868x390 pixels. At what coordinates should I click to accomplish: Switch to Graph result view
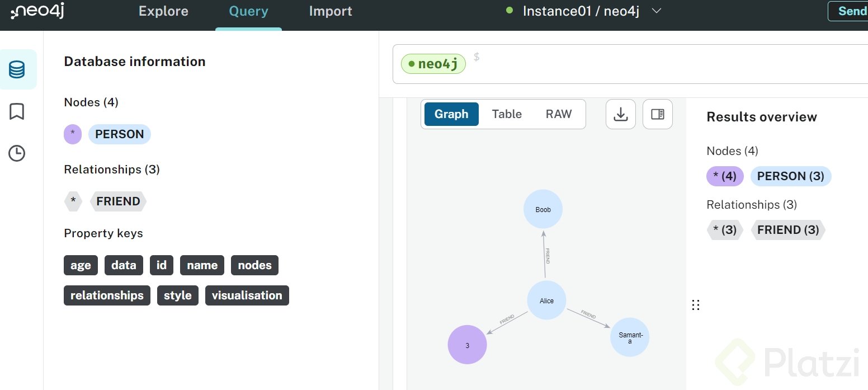pos(451,114)
